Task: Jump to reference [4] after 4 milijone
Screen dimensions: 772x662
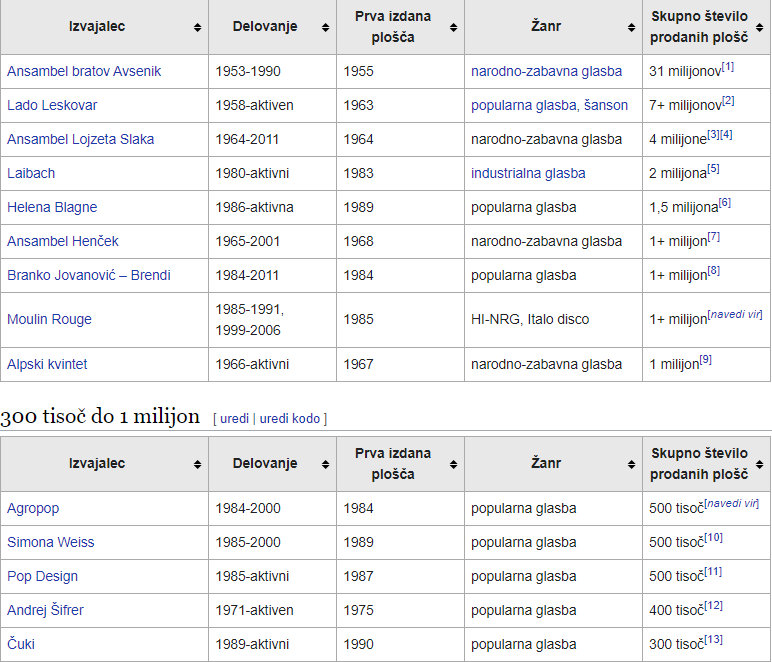Action: [726, 135]
